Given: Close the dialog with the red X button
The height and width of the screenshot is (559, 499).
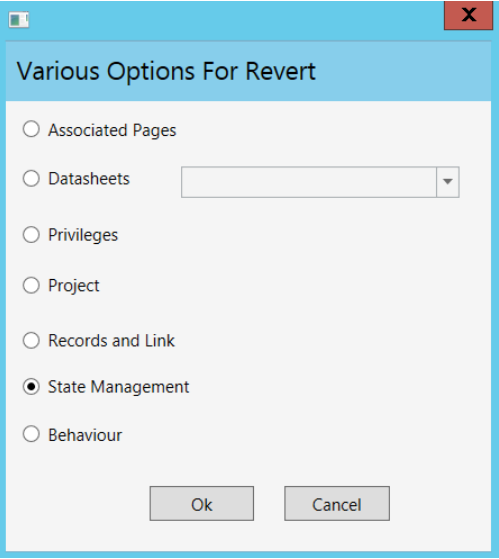Looking at the screenshot, I should click(468, 15).
